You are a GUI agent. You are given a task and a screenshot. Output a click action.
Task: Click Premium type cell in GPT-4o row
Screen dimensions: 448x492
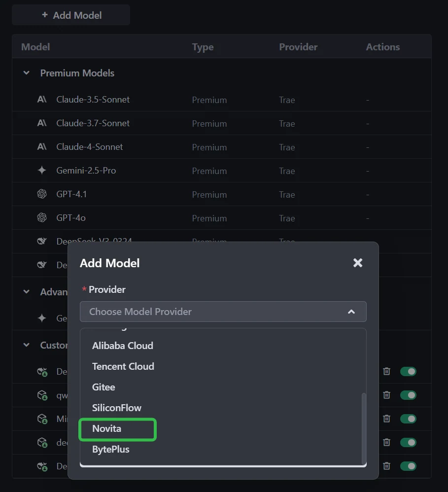pos(209,218)
